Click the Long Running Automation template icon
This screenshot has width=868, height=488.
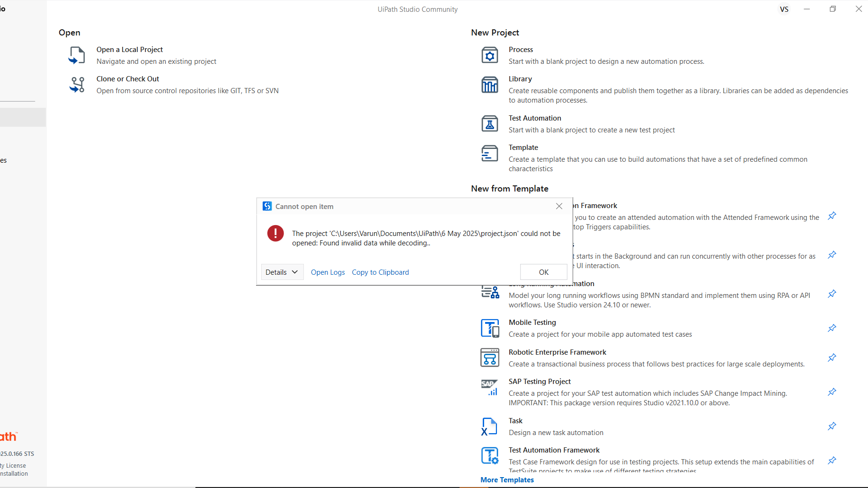490,292
